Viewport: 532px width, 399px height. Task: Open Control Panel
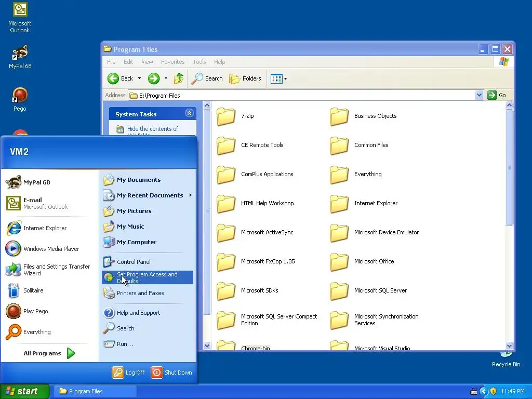(x=148, y=262)
